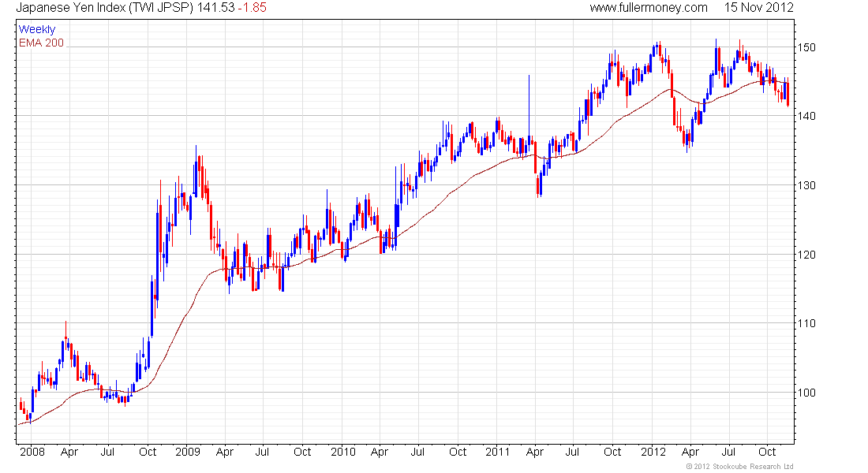Image resolution: width=868 pixels, height=473 pixels.
Task: Click x-axis year label 2010
Action: click(x=343, y=452)
